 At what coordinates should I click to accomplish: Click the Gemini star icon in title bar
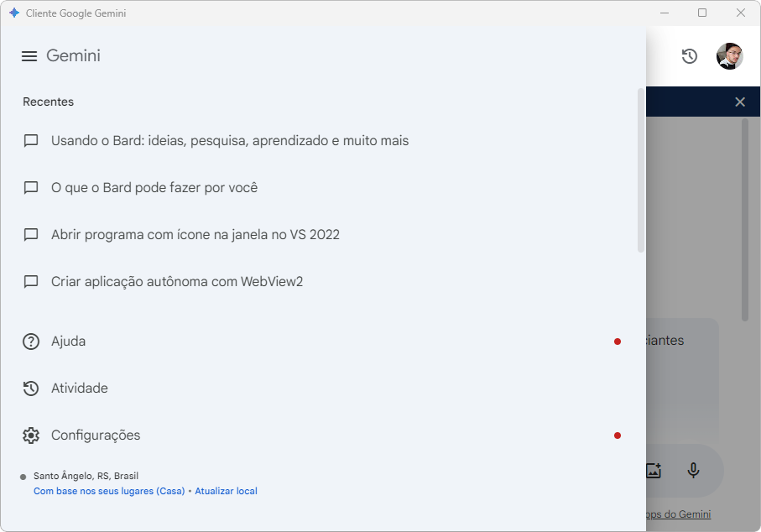[14, 13]
